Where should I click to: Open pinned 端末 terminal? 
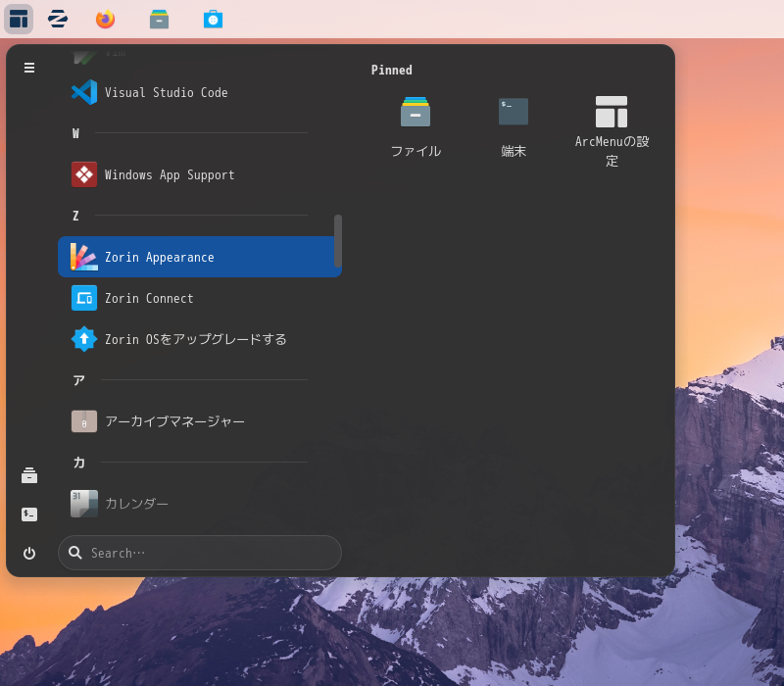tap(514, 127)
